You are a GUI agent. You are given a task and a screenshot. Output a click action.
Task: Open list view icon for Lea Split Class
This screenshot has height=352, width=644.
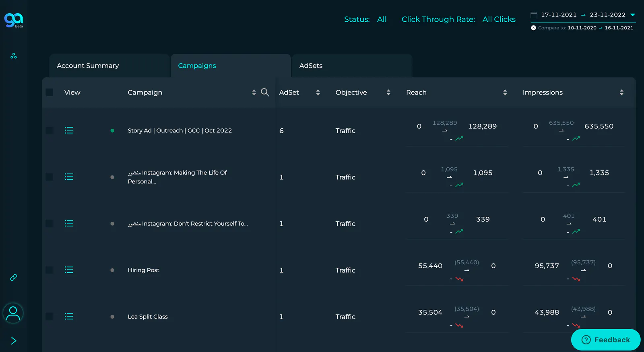[69, 317]
